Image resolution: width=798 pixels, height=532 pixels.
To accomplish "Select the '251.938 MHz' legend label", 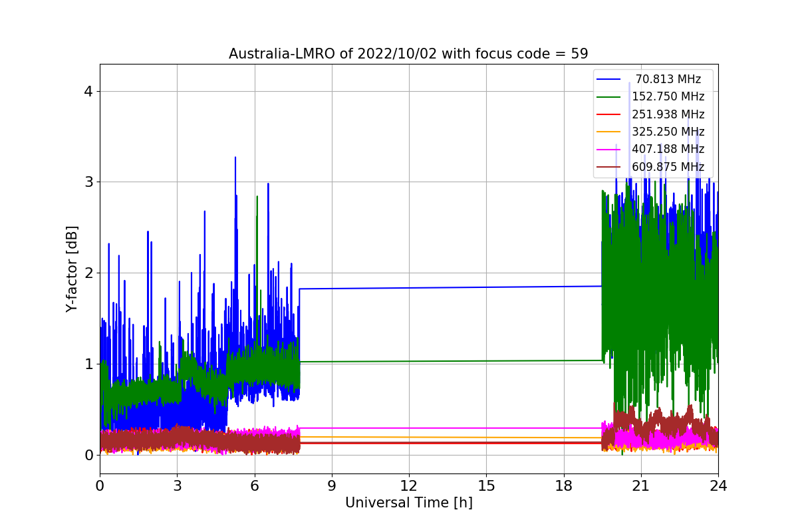I will tap(668, 114).
